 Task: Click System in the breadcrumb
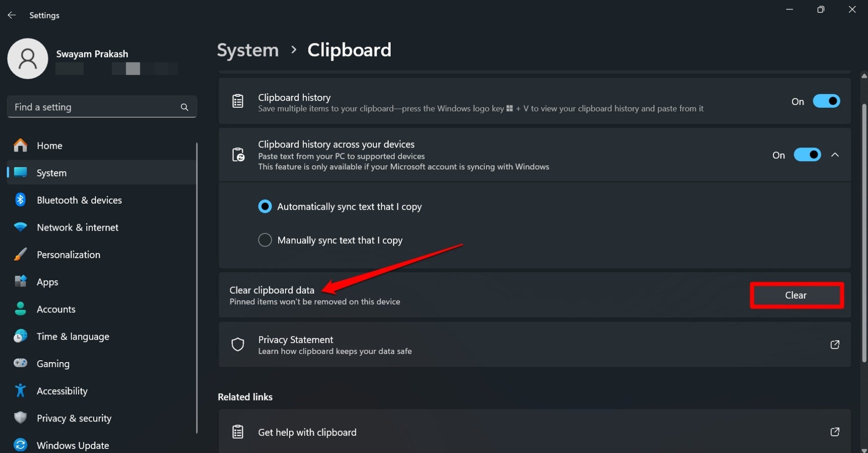pyautogui.click(x=248, y=50)
